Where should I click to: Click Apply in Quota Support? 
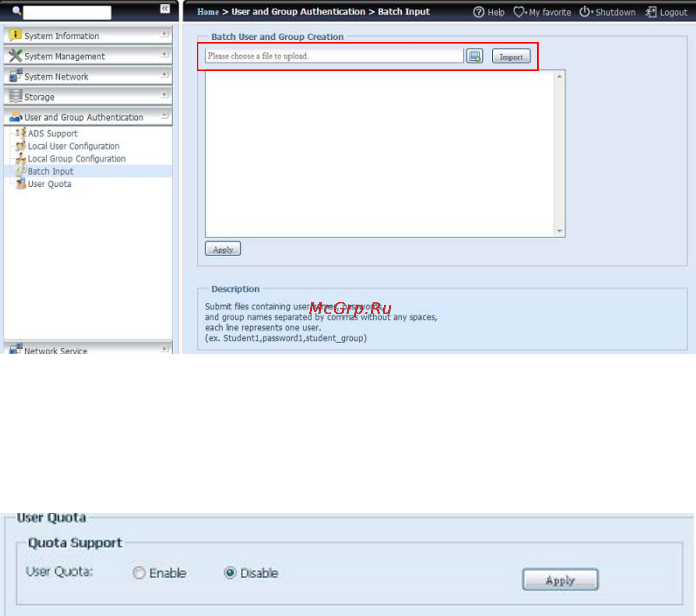point(560,580)
